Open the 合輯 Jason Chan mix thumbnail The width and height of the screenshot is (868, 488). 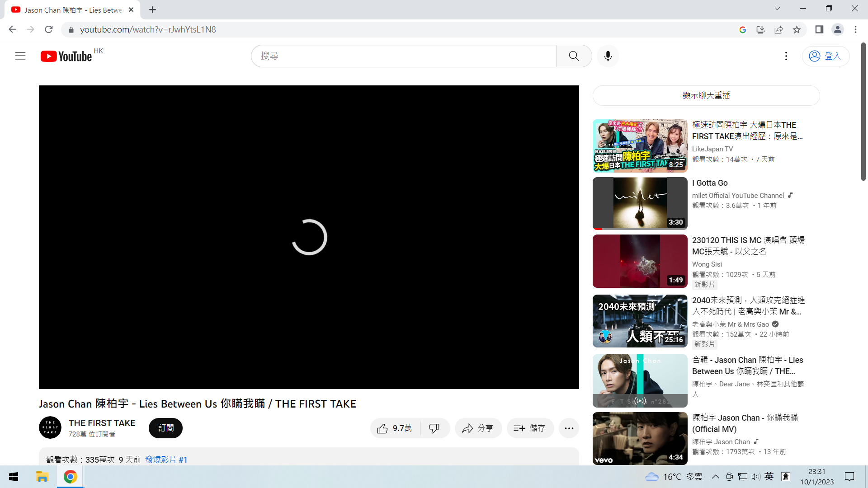tap(640, 381)
